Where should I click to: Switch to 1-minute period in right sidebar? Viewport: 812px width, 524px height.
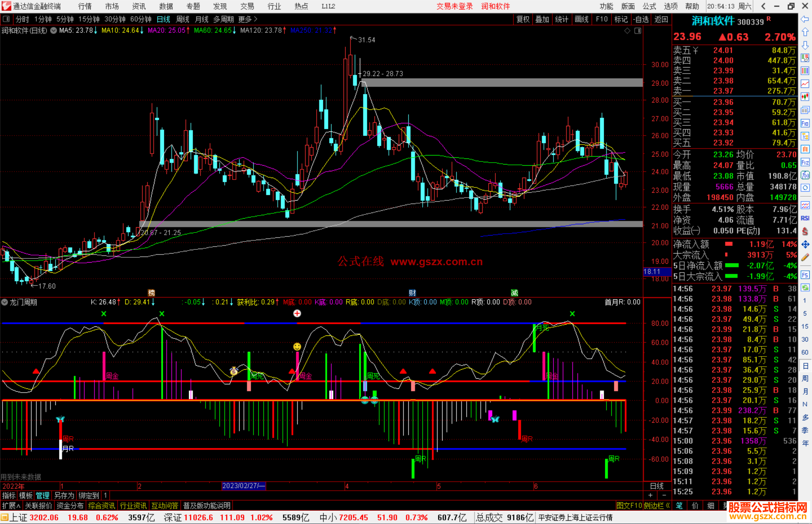click(805, 301)
